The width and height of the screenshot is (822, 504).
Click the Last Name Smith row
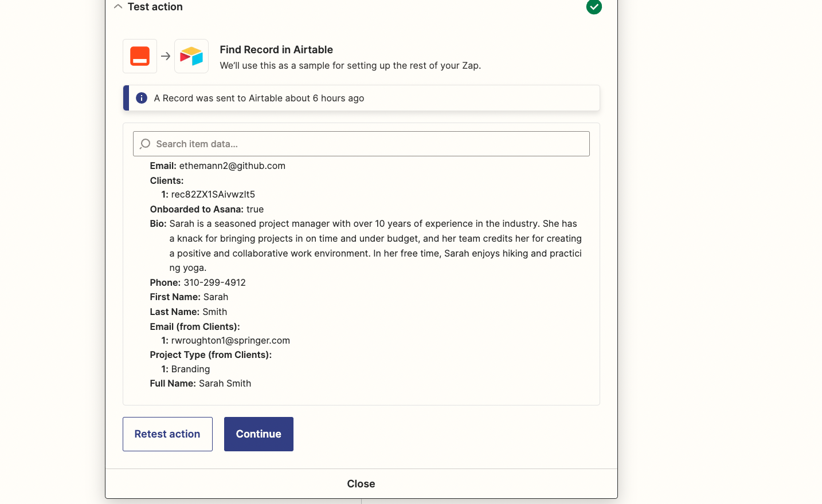(189, 312)
